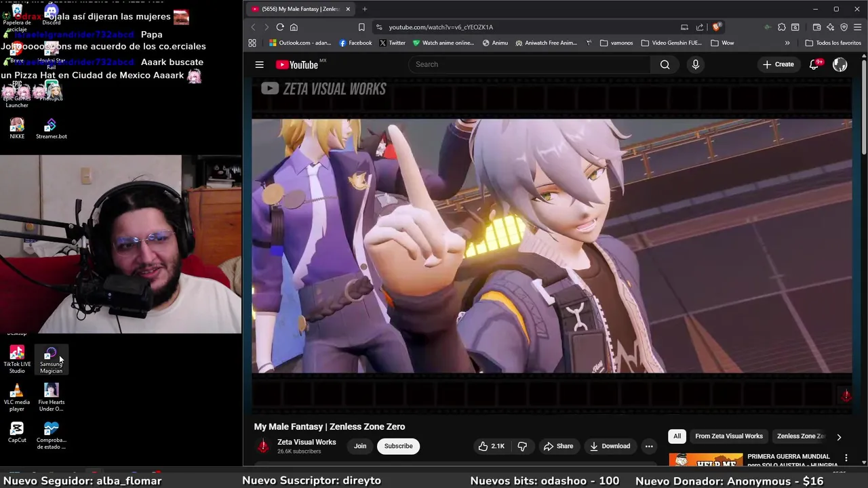The width and height of the screenshot is (868, 488).
Task: Open YouTube notifications bell
Action: (814, 64)
